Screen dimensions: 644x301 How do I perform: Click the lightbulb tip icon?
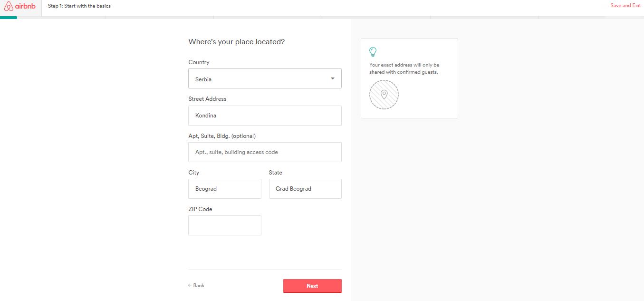coord(373,52)
